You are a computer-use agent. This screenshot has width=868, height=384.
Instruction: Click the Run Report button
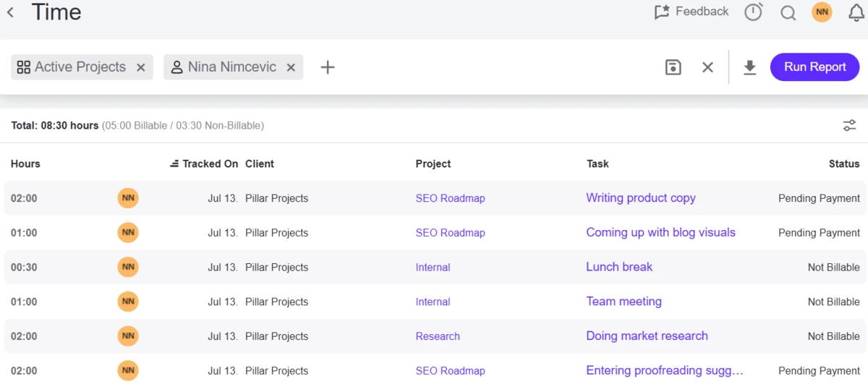pyautogui.click(x=814, y=67)
